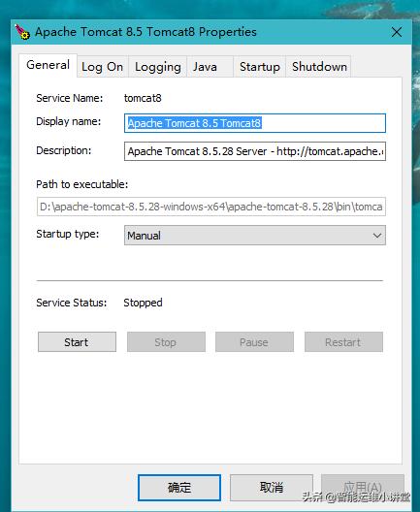Screen dimensions: 420x512
Task: Click the Pause service button
Action: pyautogui.click(x=254, y=342)
